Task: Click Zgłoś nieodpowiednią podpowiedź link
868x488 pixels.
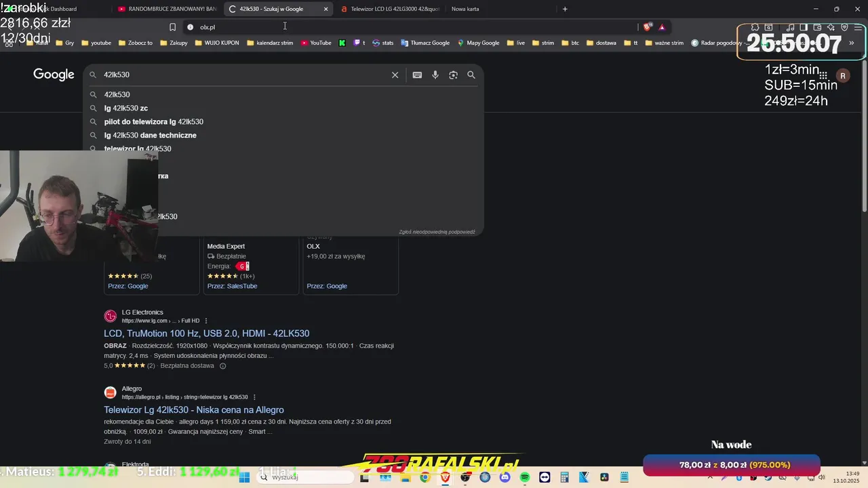Action: click(x=437, y=232)
